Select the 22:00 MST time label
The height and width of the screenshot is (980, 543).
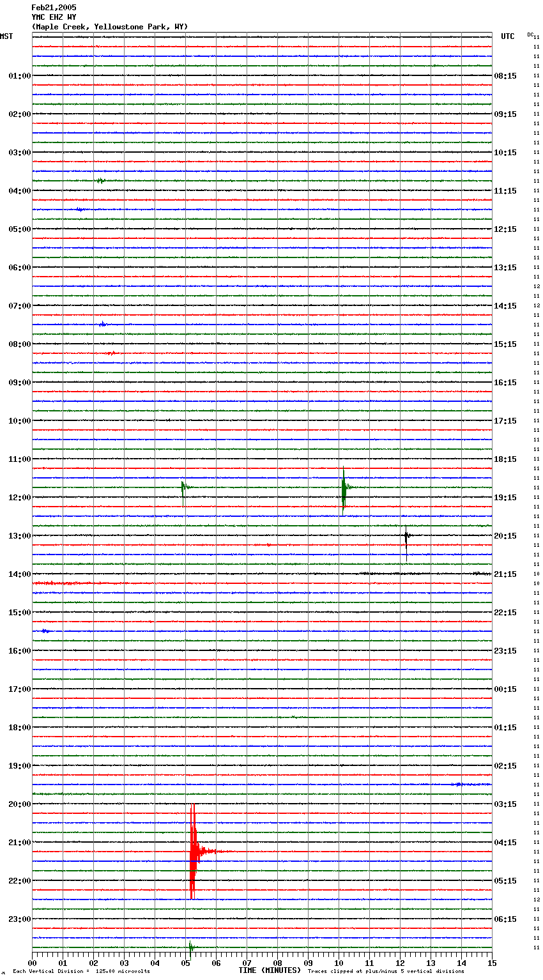20,881
